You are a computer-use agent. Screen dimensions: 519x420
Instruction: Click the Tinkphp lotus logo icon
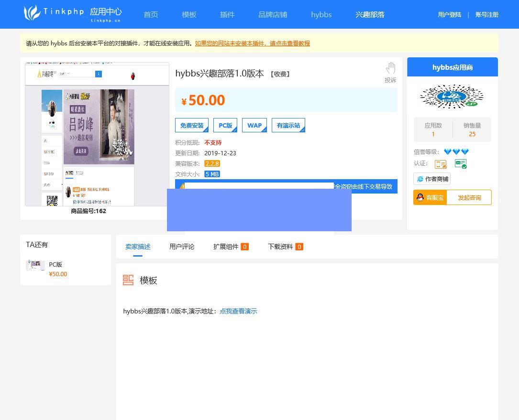[x=32, y=13]
